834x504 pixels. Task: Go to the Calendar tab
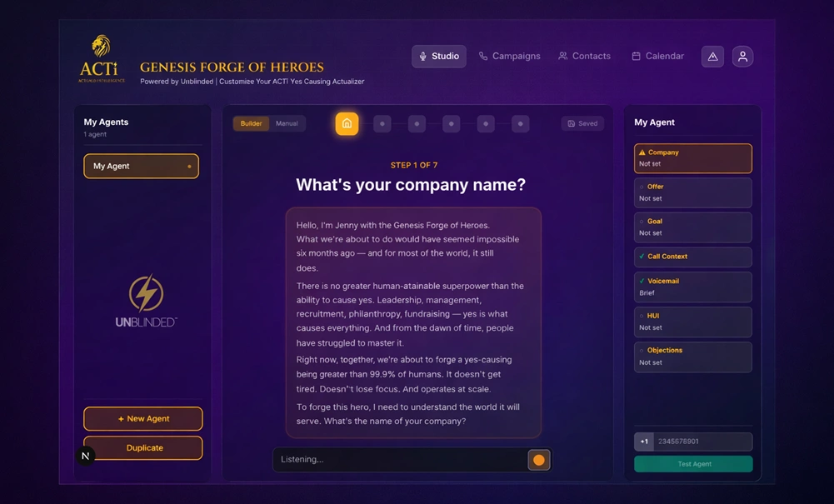[x=657, y=57]
